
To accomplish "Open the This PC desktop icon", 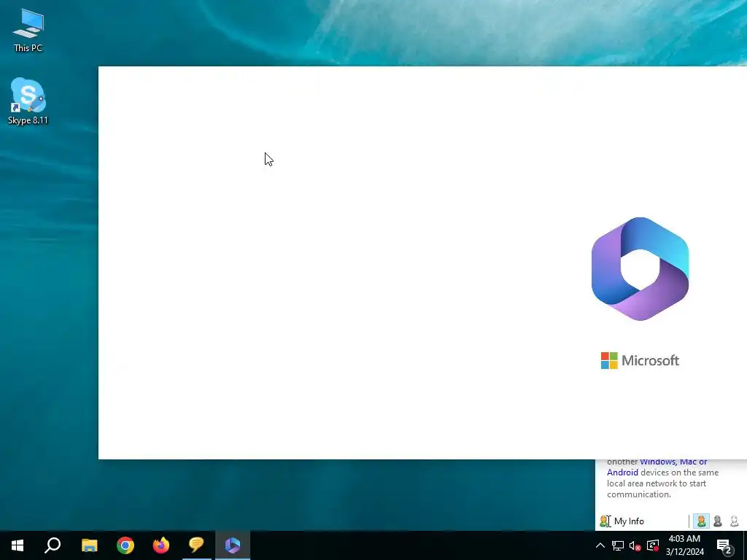I will point(28,30).
